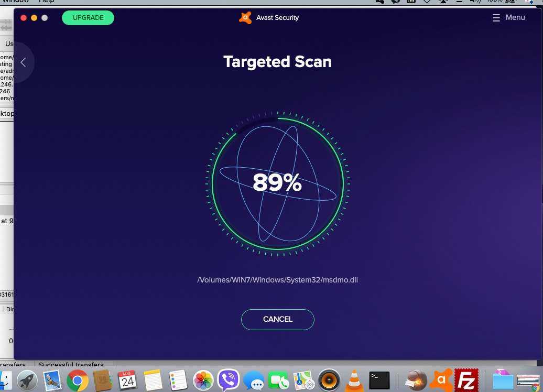Open the Avast hamburger Menu
543x392 pixels.
click(509, 17)
